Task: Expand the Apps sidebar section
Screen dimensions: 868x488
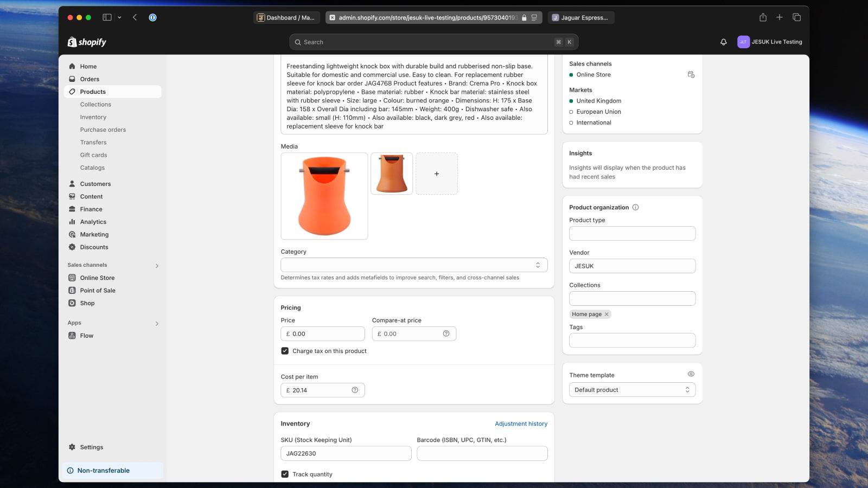Action: (157, 324)
